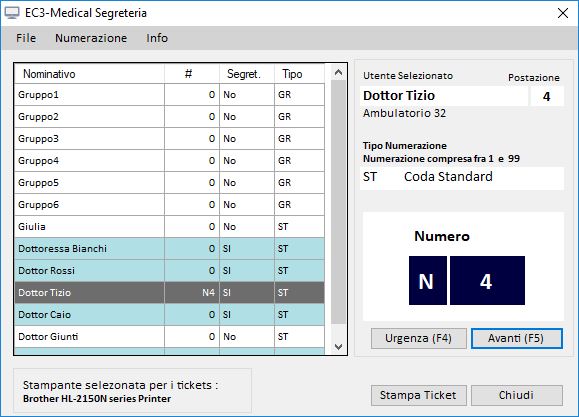Viewport: 579px width, 417px height.
Task: Click the scroll down arrow in list
Action: tap(338, 347)
